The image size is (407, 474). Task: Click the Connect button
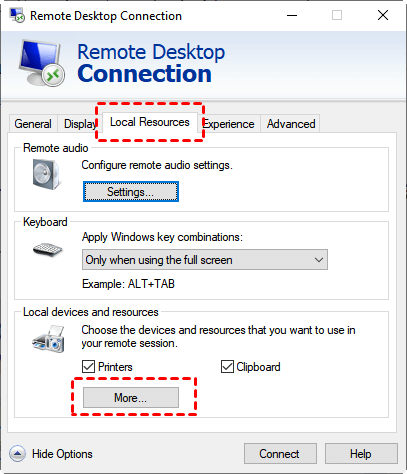280,454
